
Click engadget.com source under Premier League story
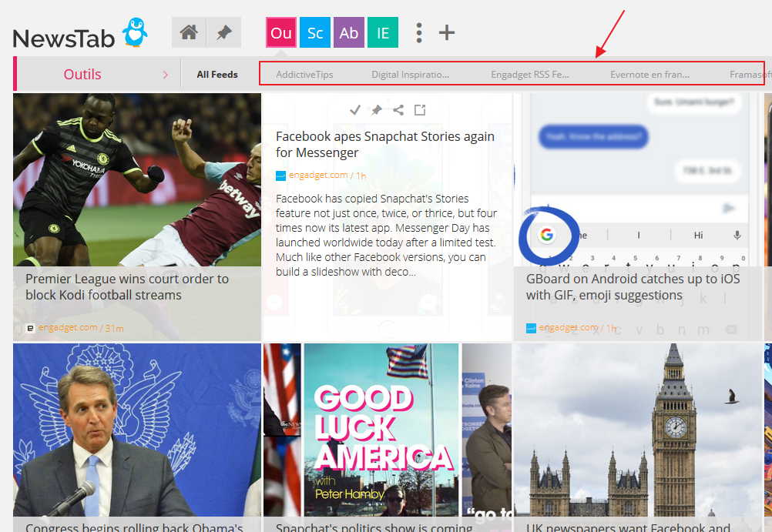68,328
